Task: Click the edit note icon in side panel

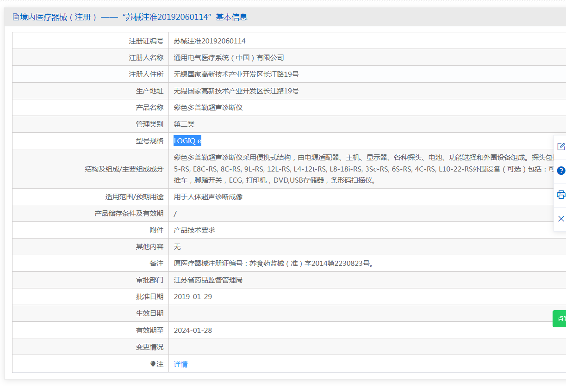Action: click(x=561, y=147)
